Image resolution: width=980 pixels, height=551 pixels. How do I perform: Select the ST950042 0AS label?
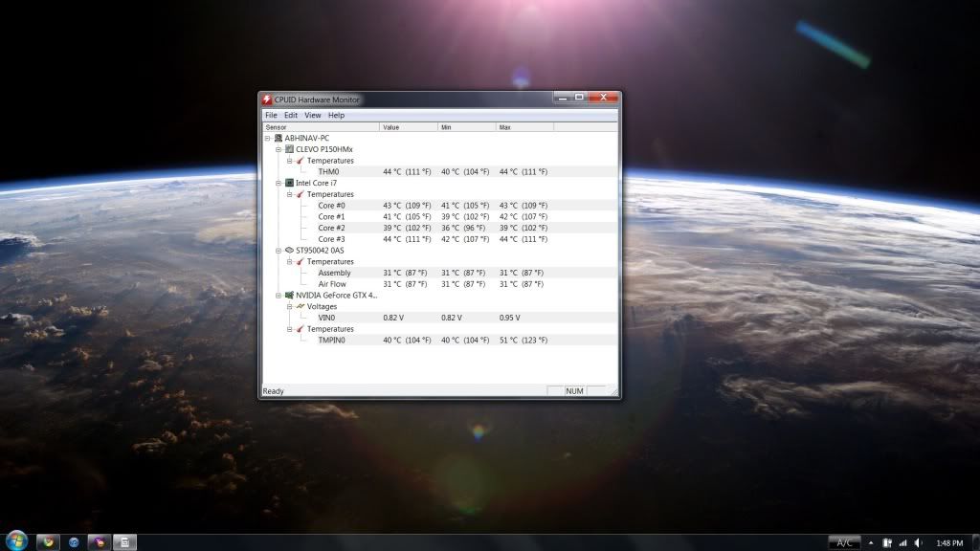coord(320,251)
